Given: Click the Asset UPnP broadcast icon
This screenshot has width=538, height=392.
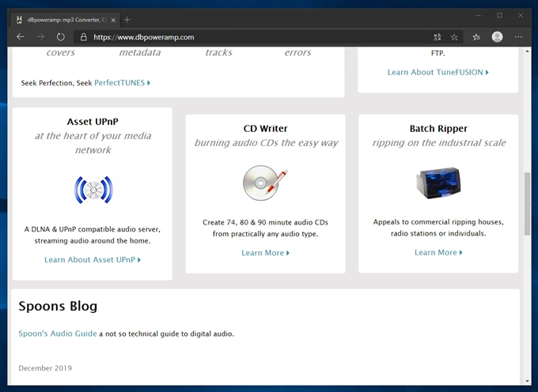Looking at the screenshot, I should [93, 190].
